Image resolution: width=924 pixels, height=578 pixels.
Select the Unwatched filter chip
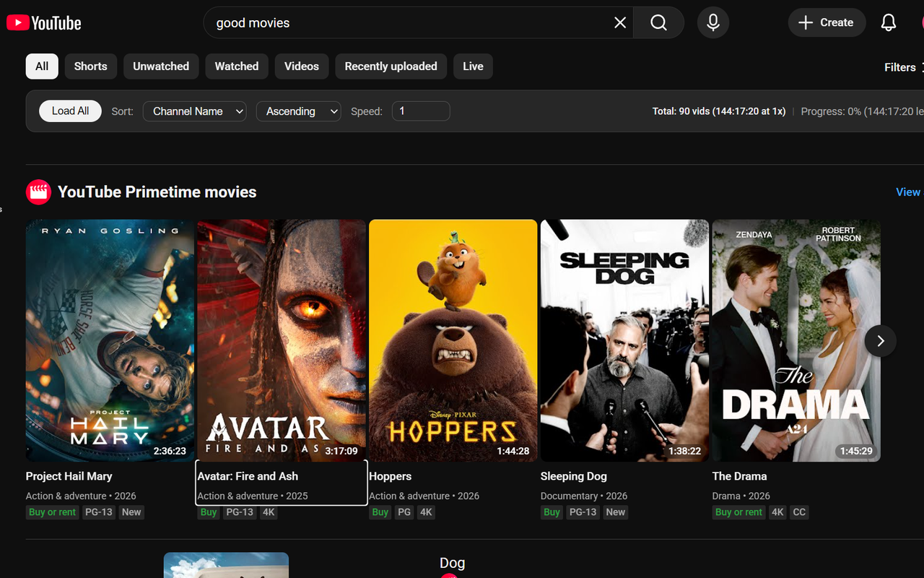point(161,66)
